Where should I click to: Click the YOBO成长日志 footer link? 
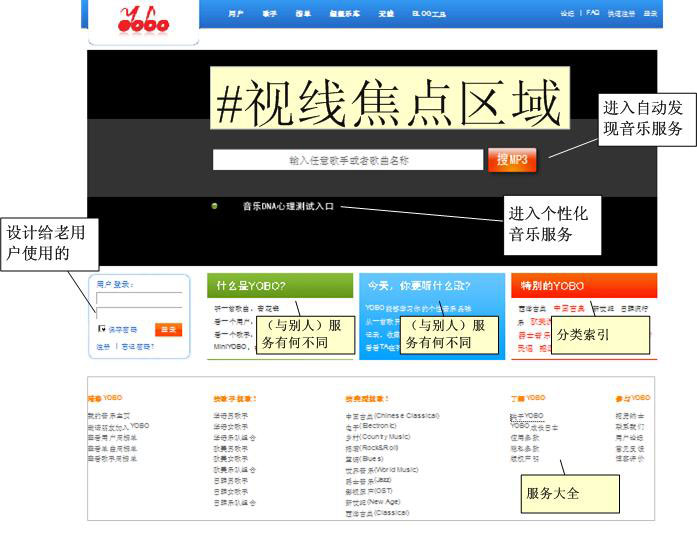pyautogui.click(x=534, y=427)
